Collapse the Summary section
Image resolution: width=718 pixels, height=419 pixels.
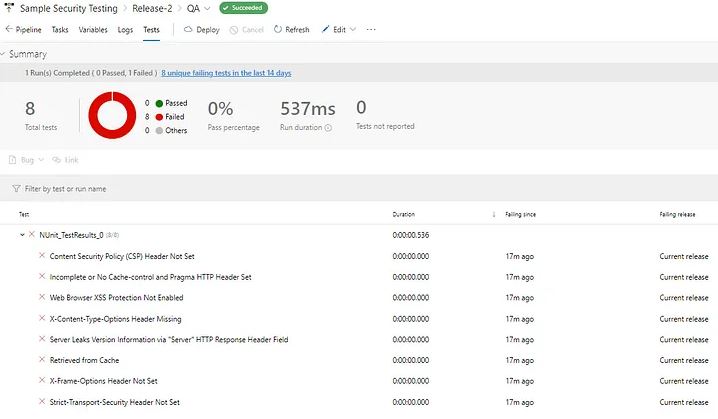(3, 54)
